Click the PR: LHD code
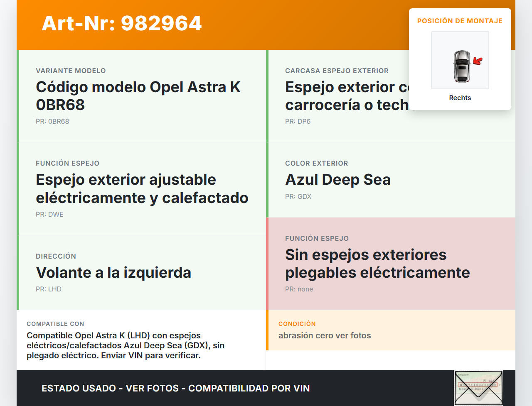The image size is (532, 406). (49, 289)
